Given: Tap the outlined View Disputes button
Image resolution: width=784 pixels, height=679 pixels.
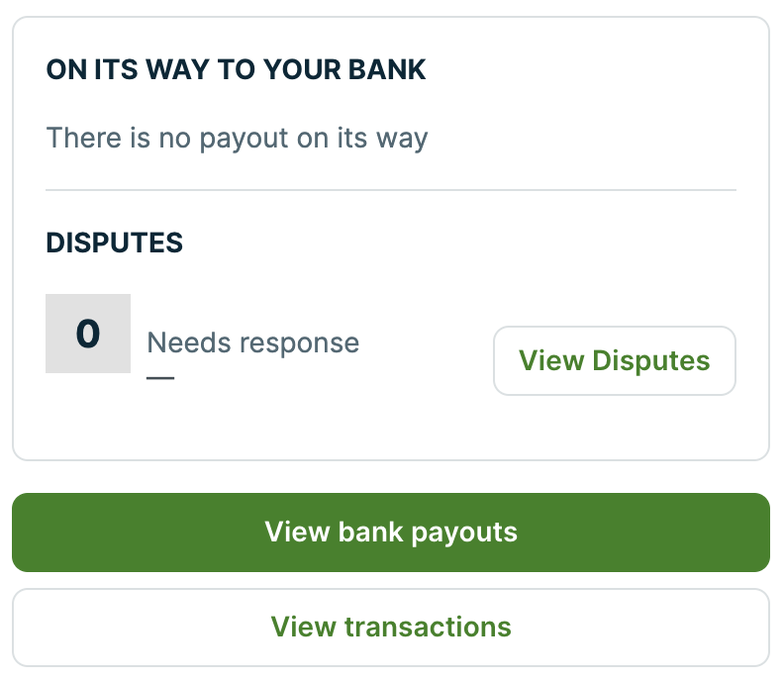Looking at the screenshot, I should [614, 360].
